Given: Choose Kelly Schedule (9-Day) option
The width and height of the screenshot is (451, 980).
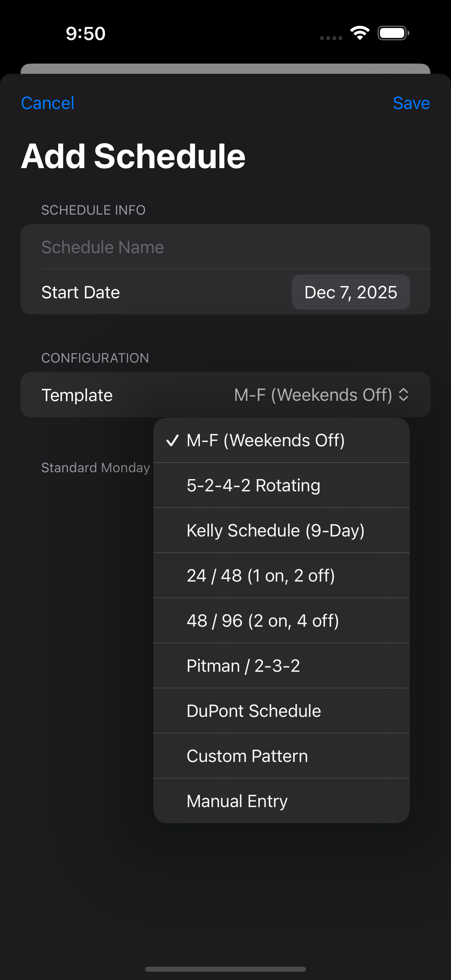Looking at the screenshot, I should point(275,530).
